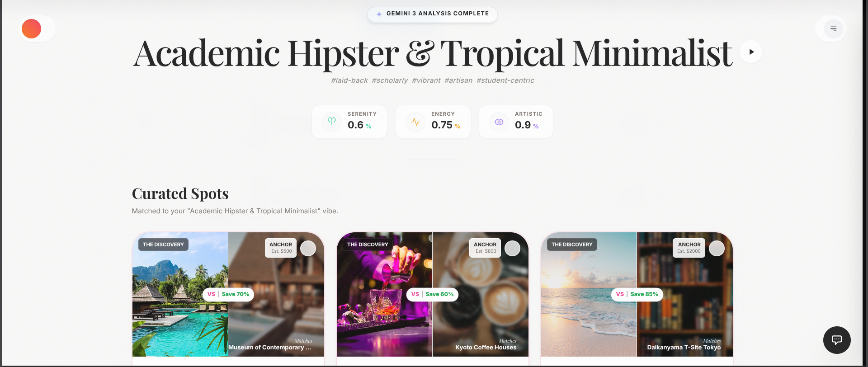The image size is (868, 367).
Task: Click the Artistic eye icon
Action: (x=499, y=122)
